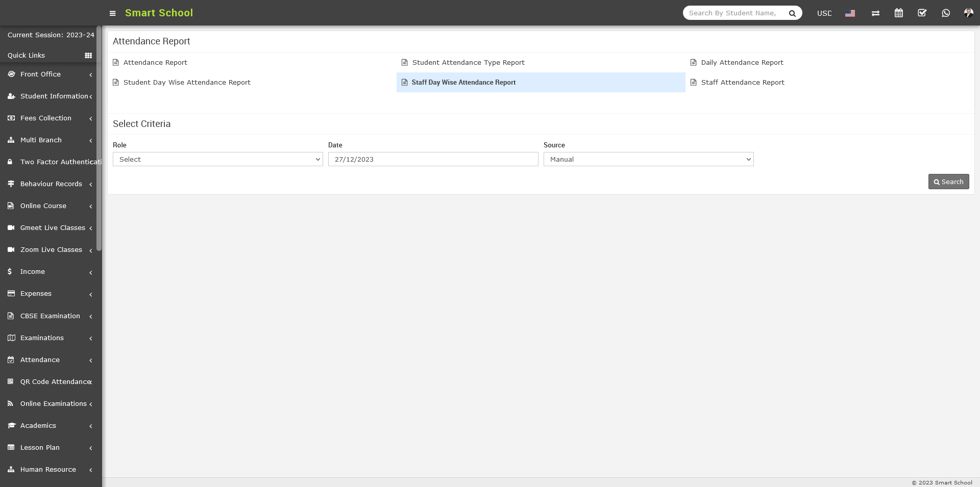
Task: Select the US flag language icon
Action: pos(850,13)
